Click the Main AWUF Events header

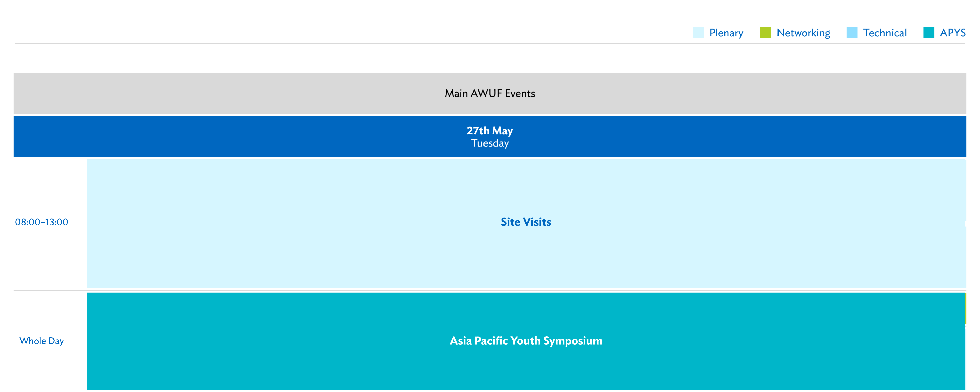(490, 93)
